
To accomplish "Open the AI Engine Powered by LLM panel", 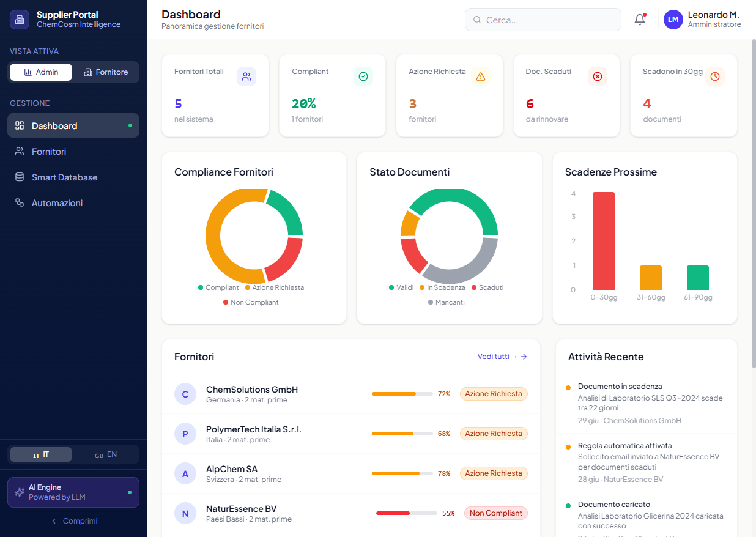I will [73, 492].
